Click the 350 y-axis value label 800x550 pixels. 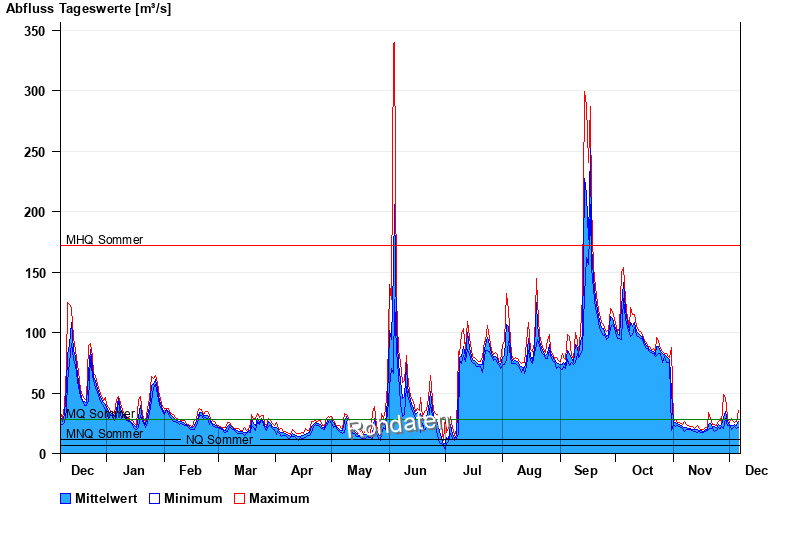click(35, 31)
